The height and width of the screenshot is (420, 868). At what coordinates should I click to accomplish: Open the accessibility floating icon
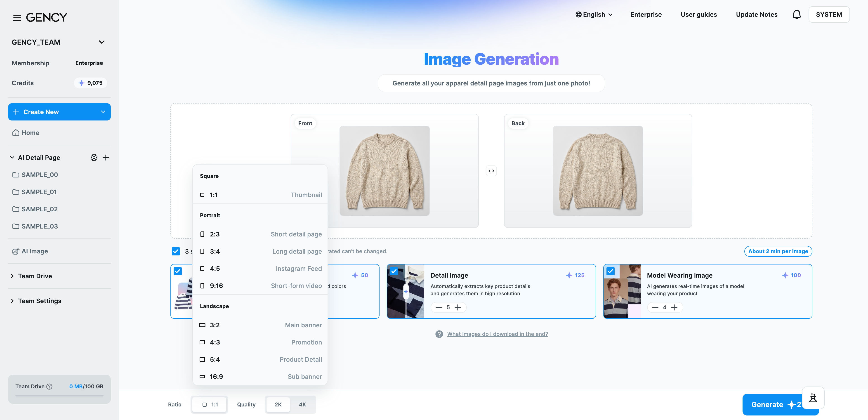(x=813, y=398)
